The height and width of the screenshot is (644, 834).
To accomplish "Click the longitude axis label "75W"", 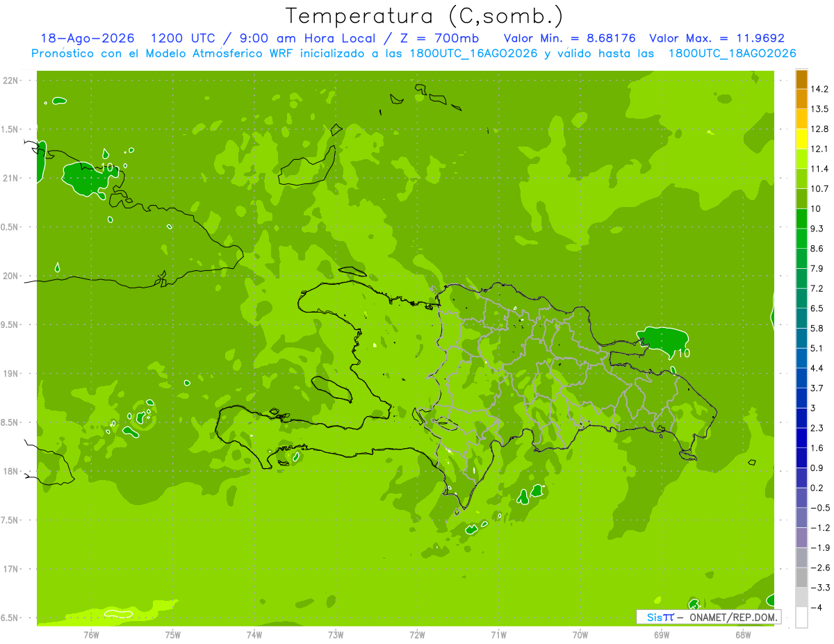I will click(x=173, y=634).
